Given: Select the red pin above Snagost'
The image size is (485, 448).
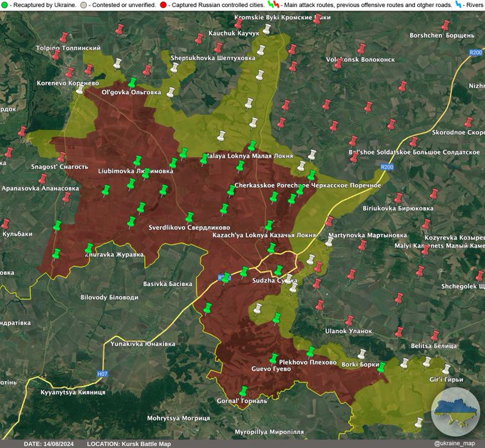Looking at the screenshot, I should tap(62, 157).
